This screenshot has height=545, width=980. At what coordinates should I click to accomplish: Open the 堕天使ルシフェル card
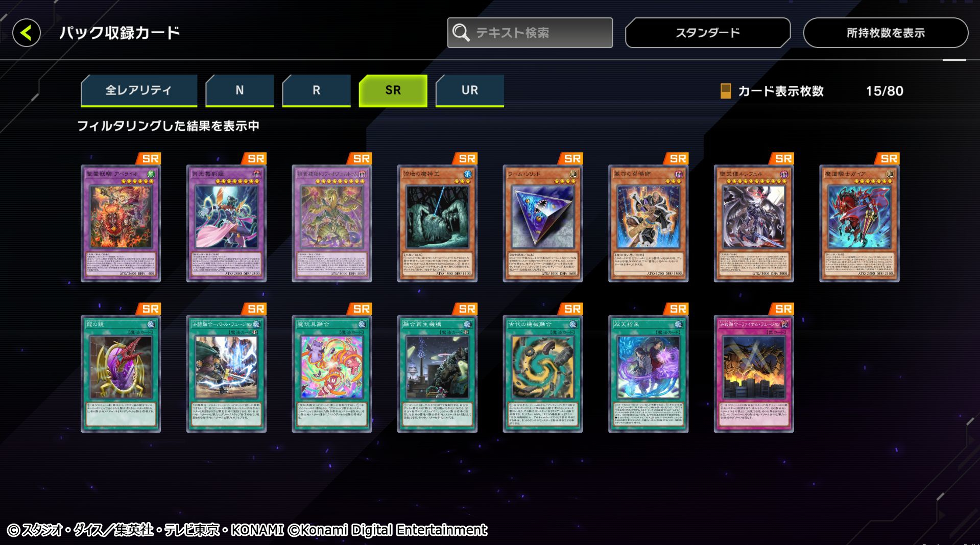(754, 223)
